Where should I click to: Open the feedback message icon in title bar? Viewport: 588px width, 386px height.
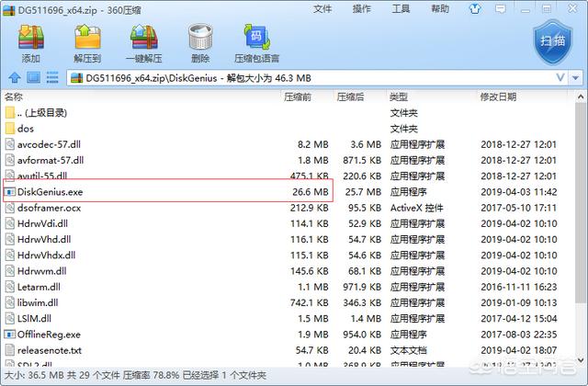click(500, 8)
